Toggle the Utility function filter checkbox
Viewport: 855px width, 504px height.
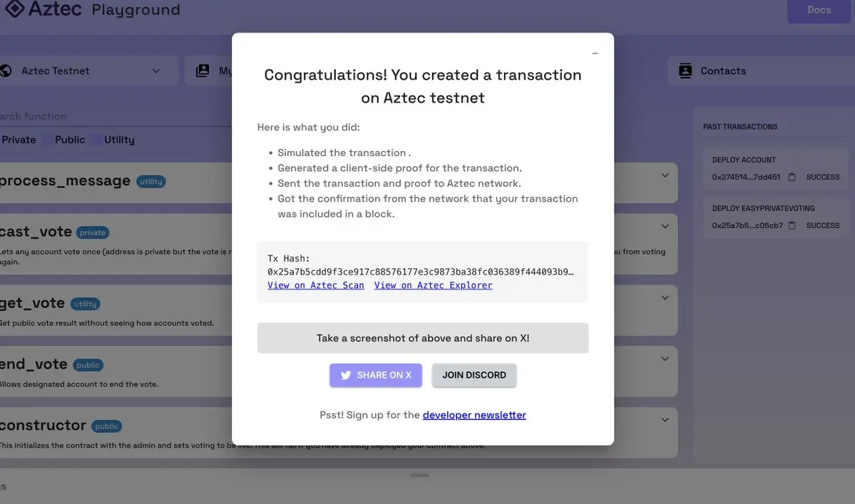pos(96,140)
